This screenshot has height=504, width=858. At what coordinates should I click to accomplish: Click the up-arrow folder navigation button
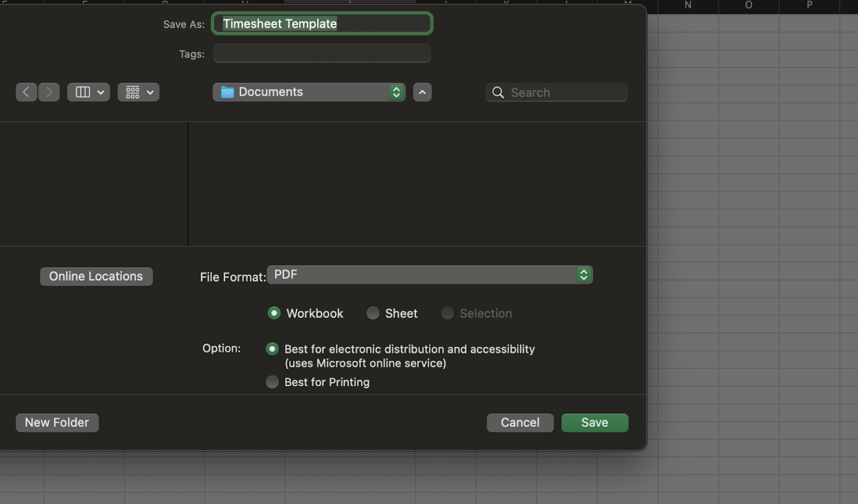tap(422, 92)
